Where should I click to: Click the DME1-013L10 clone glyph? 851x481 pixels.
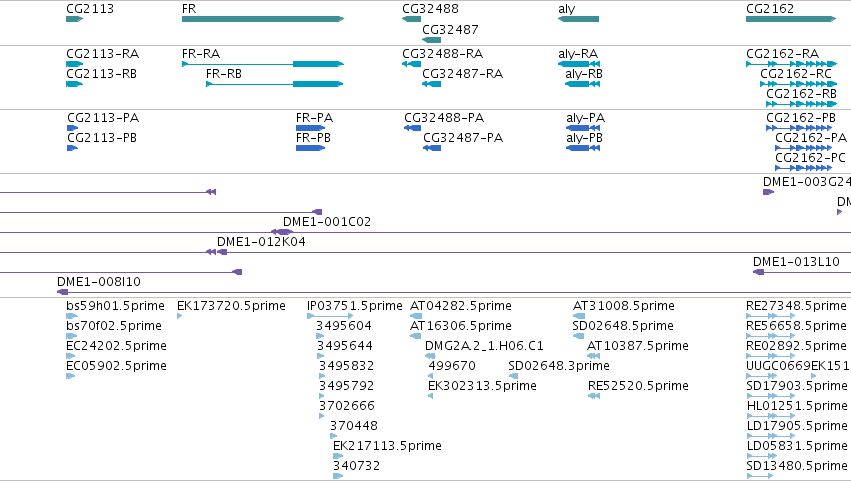click(x=759, y=272)
